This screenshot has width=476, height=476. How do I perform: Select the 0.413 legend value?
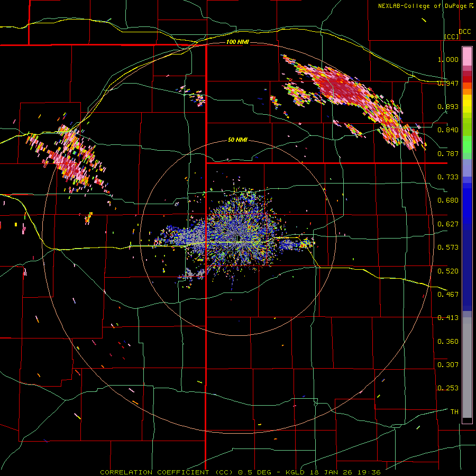pos(448,318)
